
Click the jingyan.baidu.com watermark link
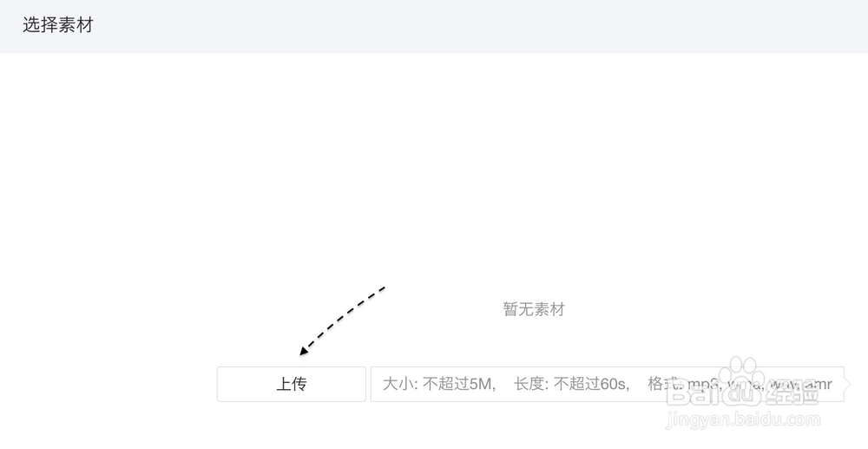[x=743, y=419]
